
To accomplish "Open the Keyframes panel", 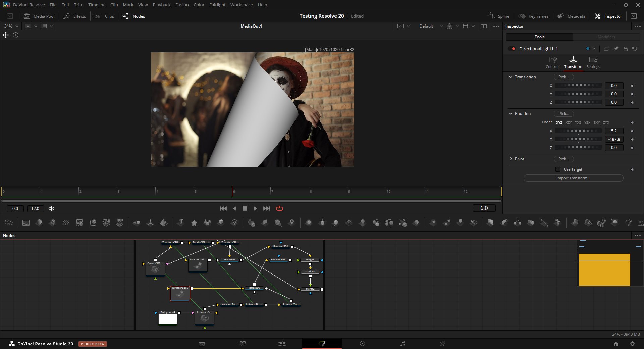I will [x=533, y=16].
